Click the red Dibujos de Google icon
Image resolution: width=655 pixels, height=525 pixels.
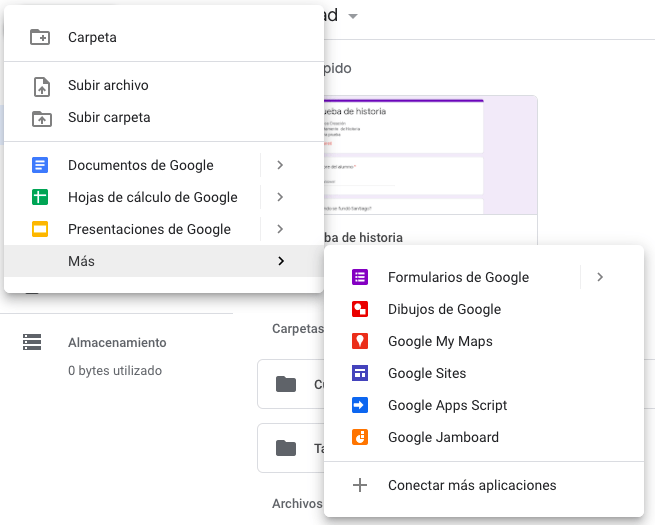[360, 309]
